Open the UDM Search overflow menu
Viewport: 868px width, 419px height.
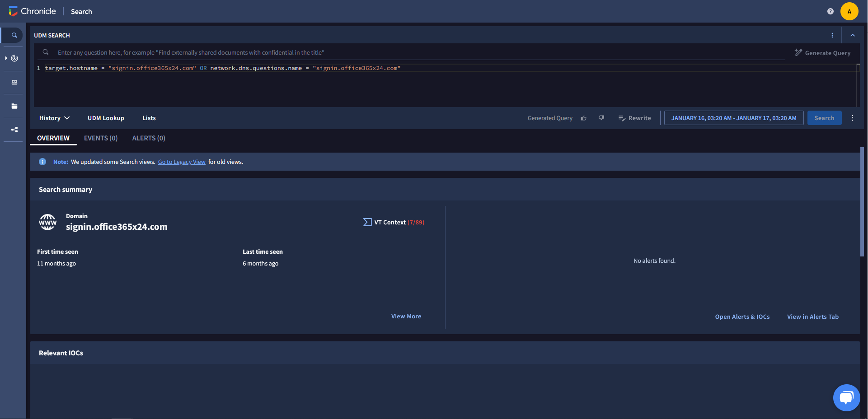[x=833, y=35]
